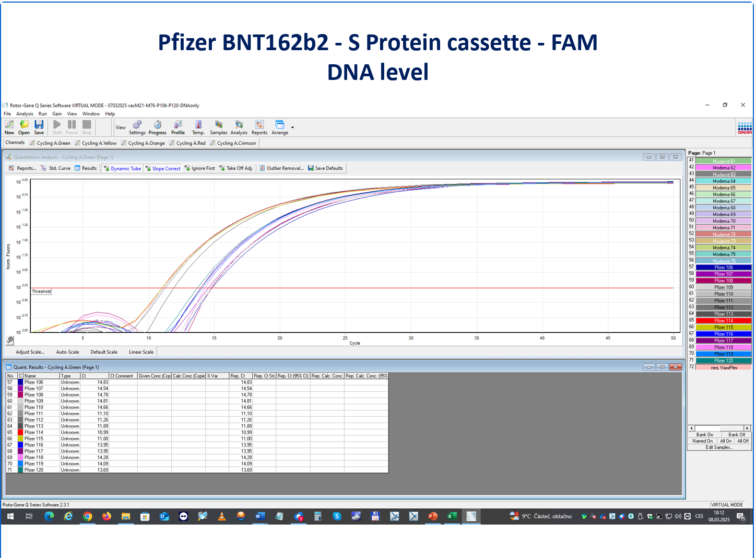Toggle Dynamic Tube normalisation
Screen dimensions: 756x558
[122, 168]
